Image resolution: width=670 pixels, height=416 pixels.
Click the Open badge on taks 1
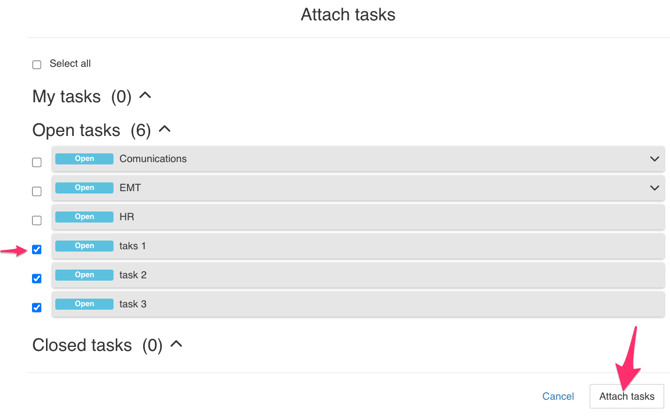pos(84,246)
